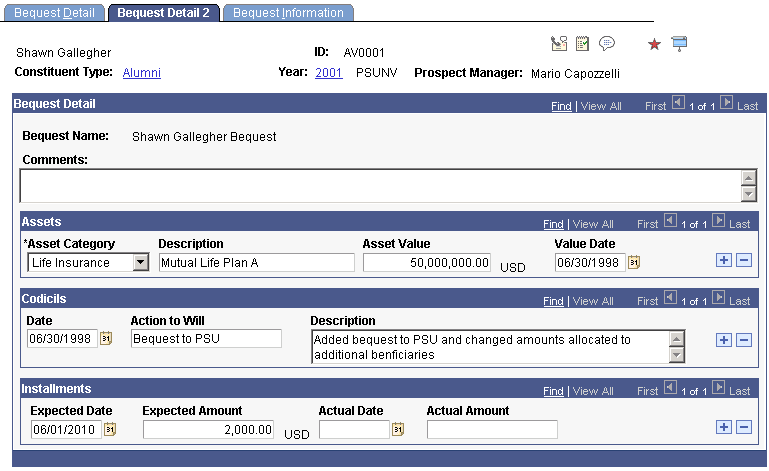Select the Bequest Detail 2 tab

tap(163, 13)
